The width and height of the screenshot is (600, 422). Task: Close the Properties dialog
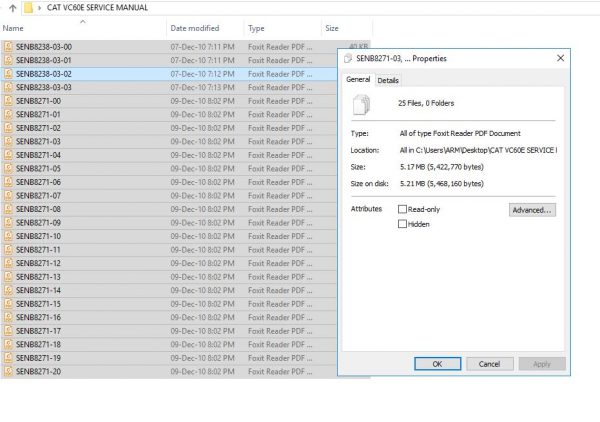(x=561, y=58)
